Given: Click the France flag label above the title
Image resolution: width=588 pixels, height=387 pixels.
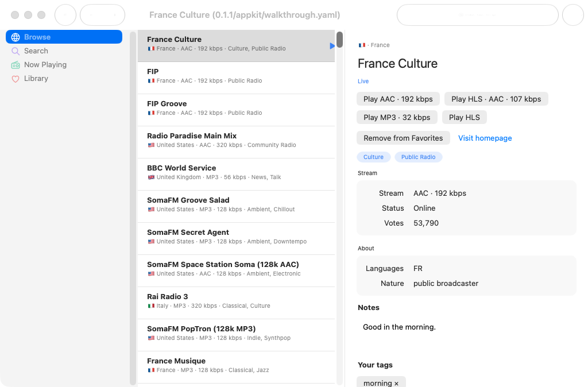Looking at the screenshot, I should 374,45.
